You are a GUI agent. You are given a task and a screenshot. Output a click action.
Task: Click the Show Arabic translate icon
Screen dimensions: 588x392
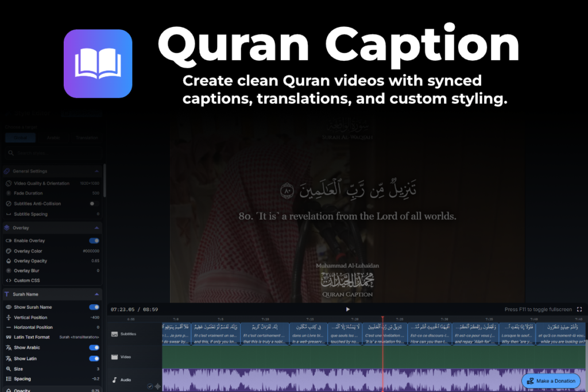[x=9, y=347]
